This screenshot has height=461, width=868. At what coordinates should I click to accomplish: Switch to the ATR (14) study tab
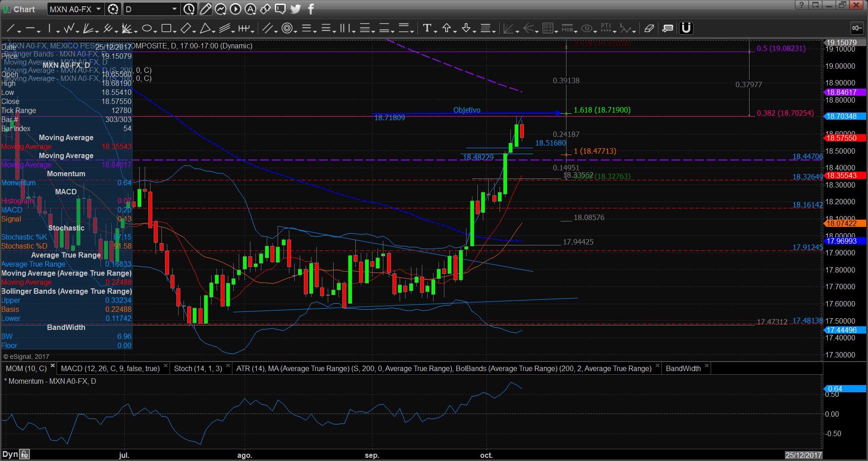point(443,369)
